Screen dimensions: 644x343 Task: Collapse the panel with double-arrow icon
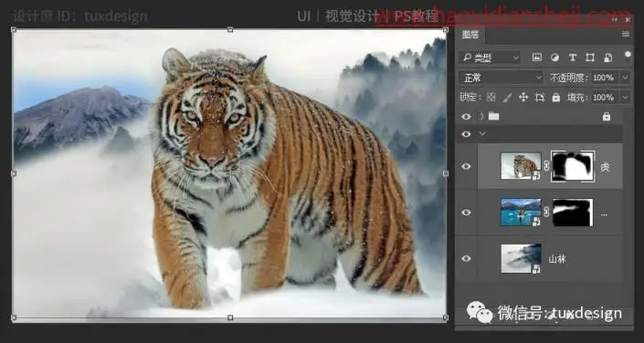[615, 19]
